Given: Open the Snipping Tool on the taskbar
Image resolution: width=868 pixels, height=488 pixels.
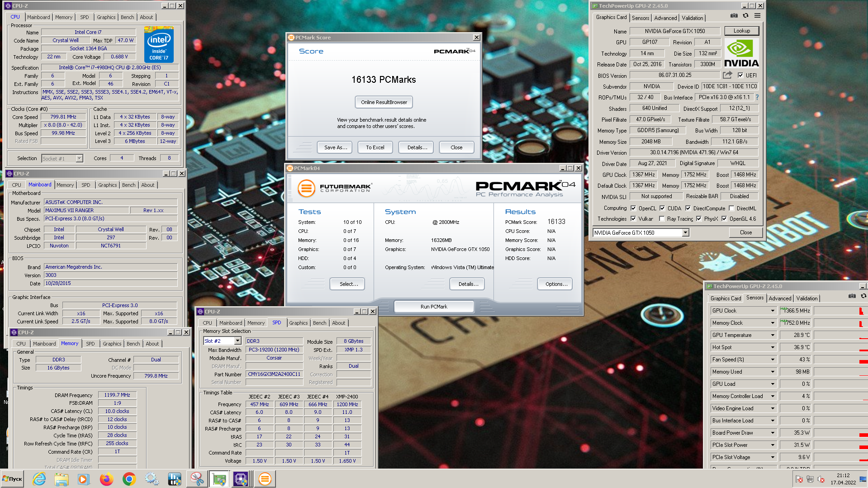Looking at the screenshot, I should point(197,479).
